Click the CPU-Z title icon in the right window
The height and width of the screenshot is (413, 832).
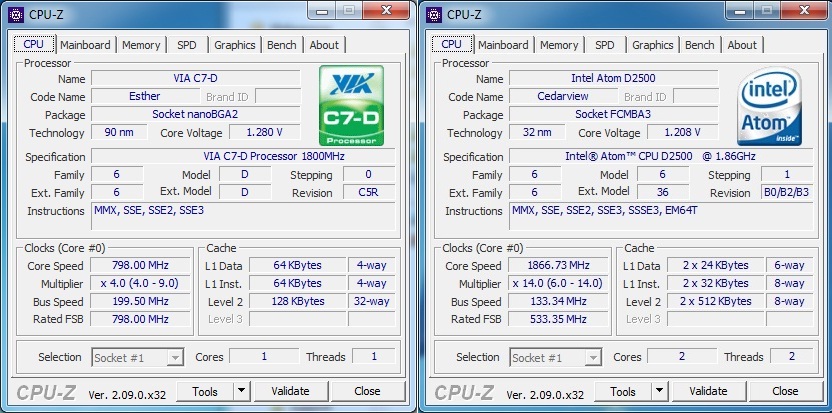coord(435,14)
